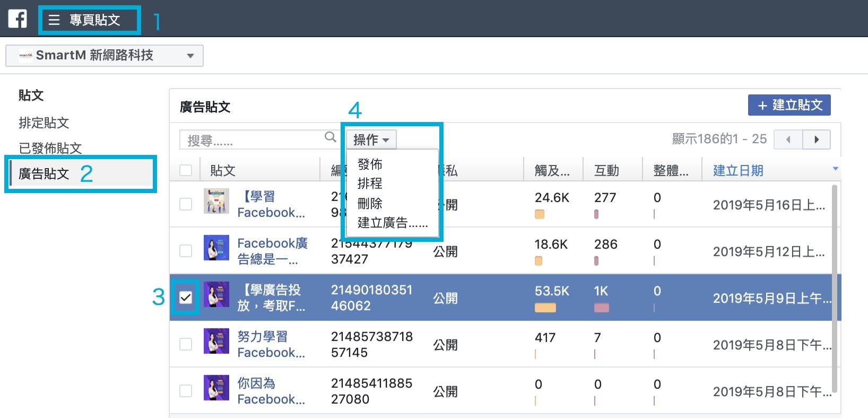Click post ID 2148541188527080

[371, 391]
